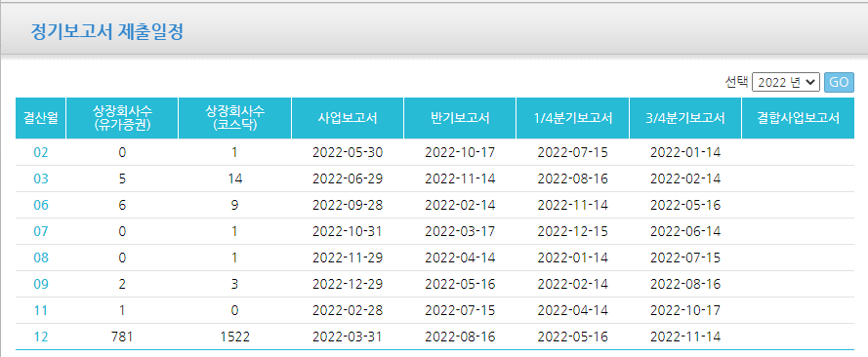This screenshot has height=357, width=868.
Task: Open settlement month 03 link
Action: point(41,179)
